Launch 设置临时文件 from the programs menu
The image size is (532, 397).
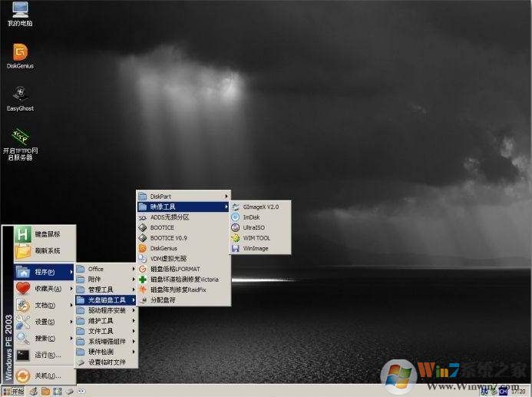point(106,362)
